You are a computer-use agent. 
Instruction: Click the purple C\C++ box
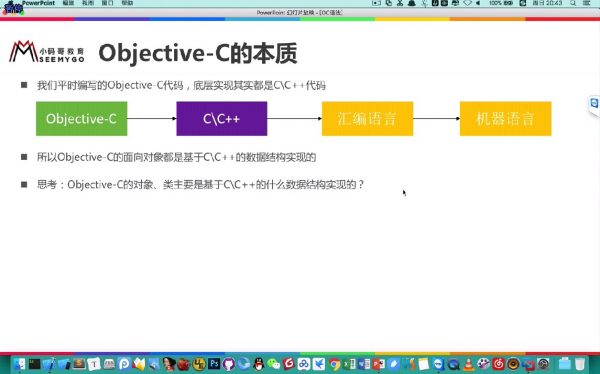click(222, 119)
